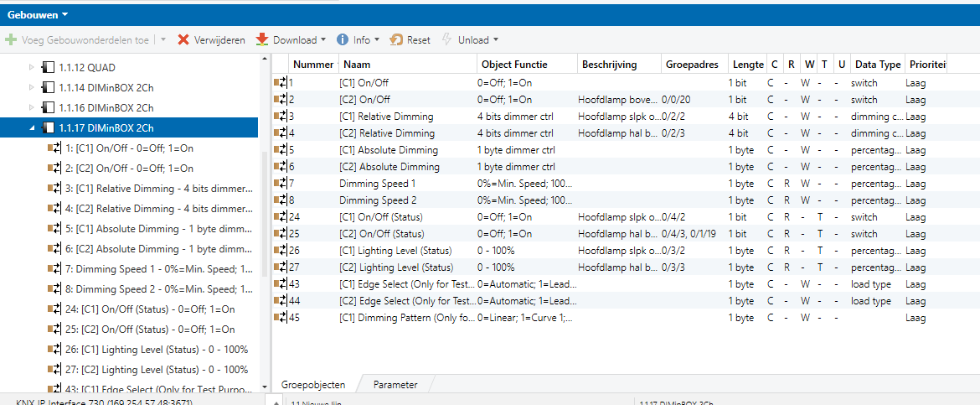
Task: Collapse the 1.1.17 DIMinBOX 2Ch tree node
Action: click(x=32, y=127)
